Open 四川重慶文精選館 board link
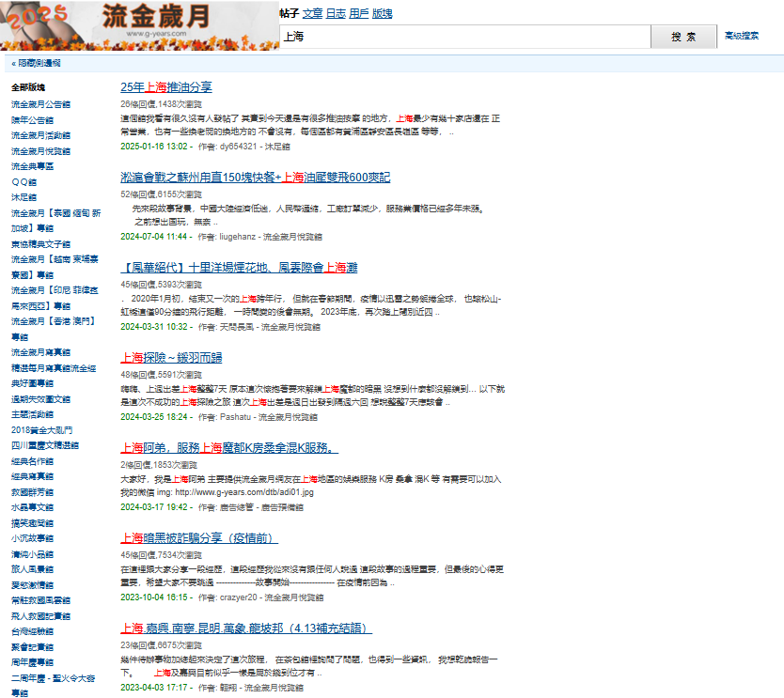 coord(45,445)
